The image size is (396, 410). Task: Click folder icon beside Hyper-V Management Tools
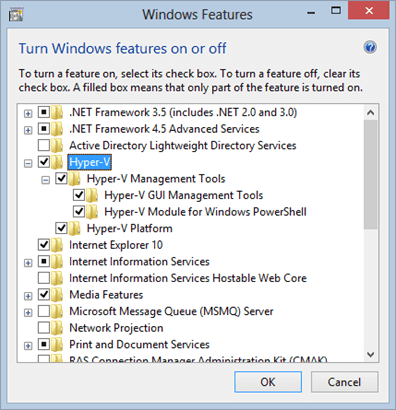point(75,179)
